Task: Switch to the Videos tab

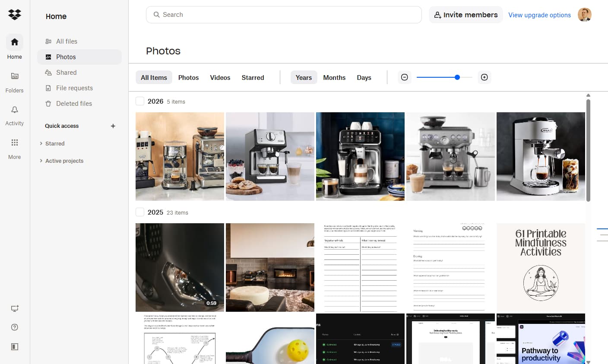Action: pos(220,78)
